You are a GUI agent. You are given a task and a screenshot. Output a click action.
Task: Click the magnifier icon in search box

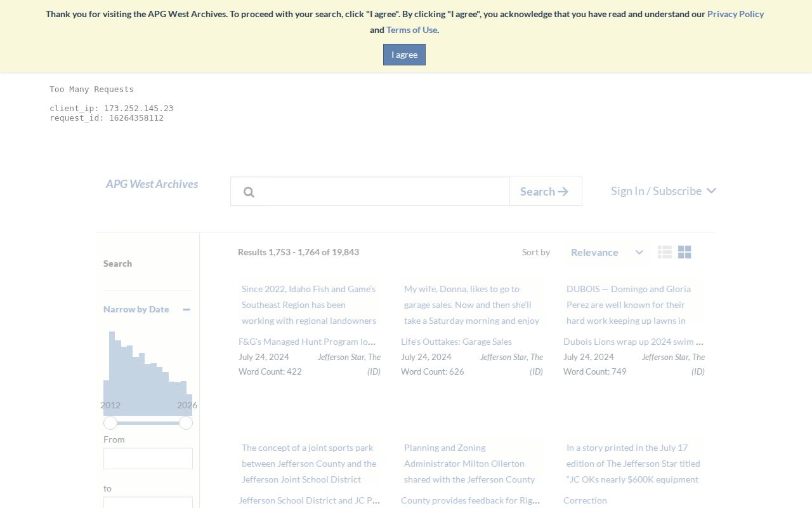(x=249, y=192)
